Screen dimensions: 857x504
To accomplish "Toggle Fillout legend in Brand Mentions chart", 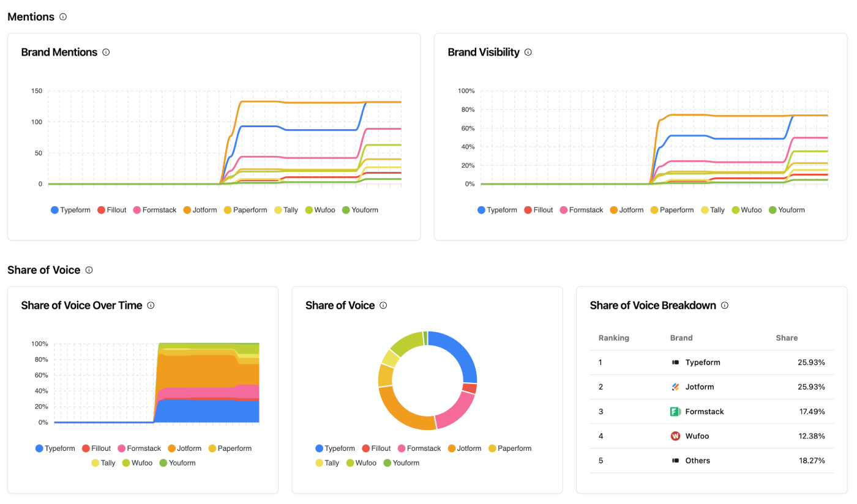I will click(111, 210).
